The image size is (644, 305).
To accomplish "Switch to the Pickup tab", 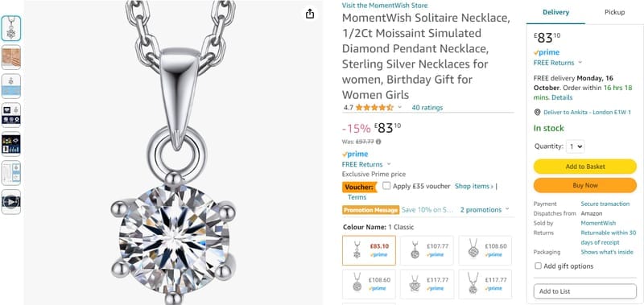I will click(614, 12).
